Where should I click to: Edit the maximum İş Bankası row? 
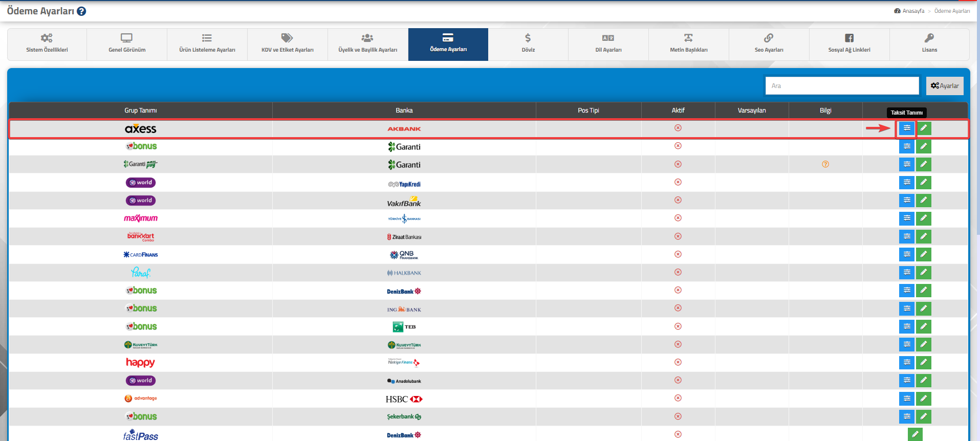(924, 218)
